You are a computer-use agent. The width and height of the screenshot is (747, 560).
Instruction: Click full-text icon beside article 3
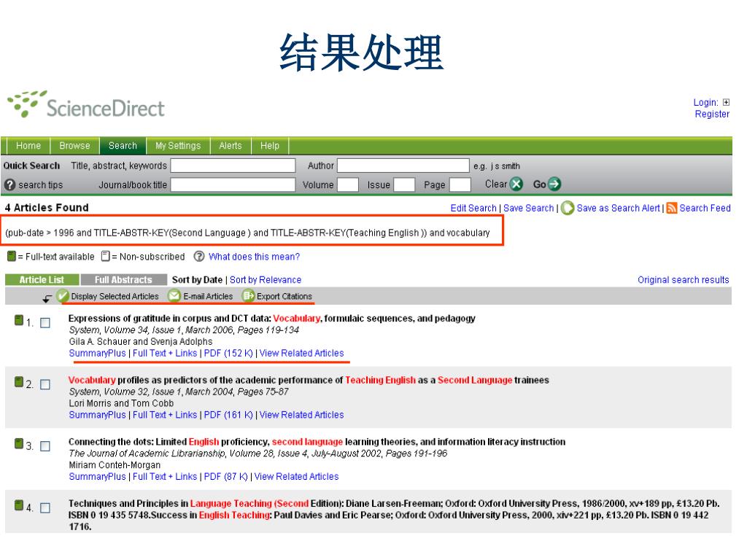coord(18,443)
